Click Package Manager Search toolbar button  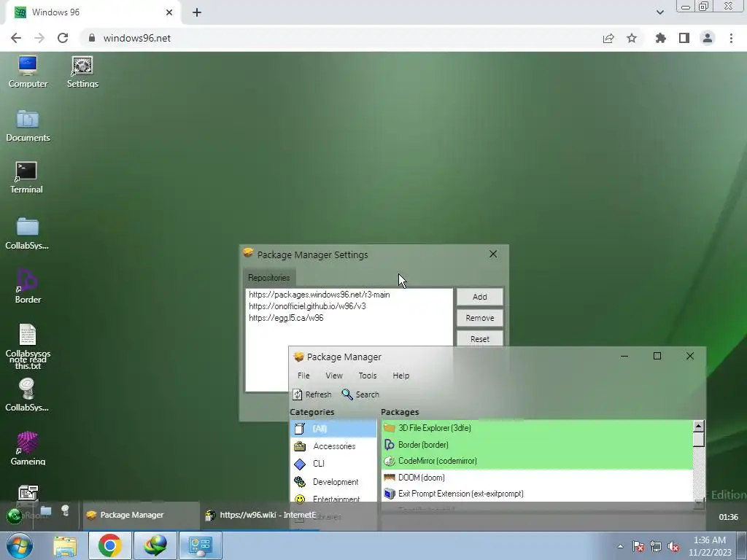(360, 394)
